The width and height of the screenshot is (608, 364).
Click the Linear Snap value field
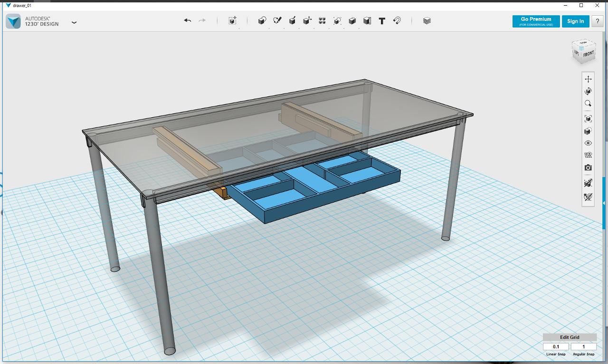[x=556, y=347]
